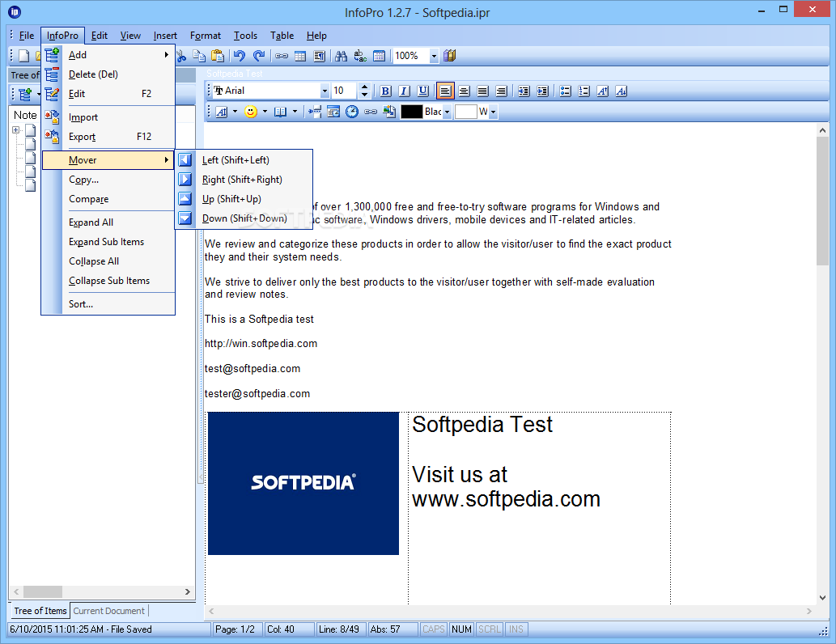
Task: Open the Arial font name dropdown
Action: point(325,91)
